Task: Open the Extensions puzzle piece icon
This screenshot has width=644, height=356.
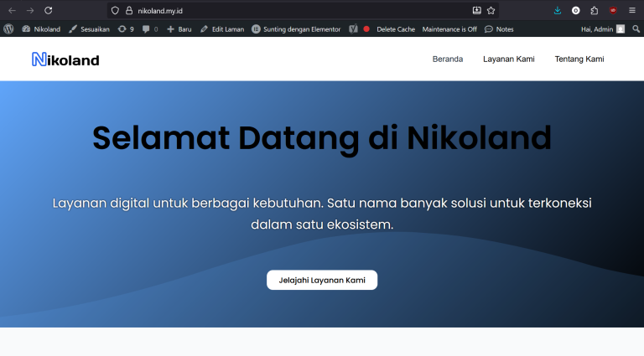Action: coord(595,11)
